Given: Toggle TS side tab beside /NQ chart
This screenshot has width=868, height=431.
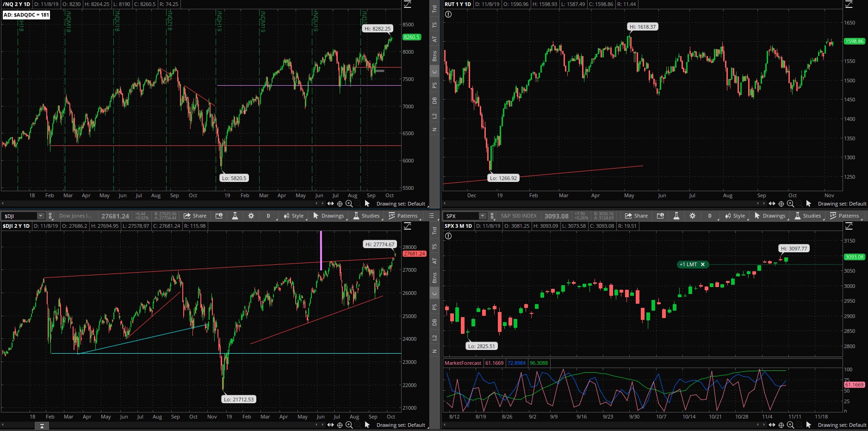Looking at the screenshot, I should click(x=434, y=25).
